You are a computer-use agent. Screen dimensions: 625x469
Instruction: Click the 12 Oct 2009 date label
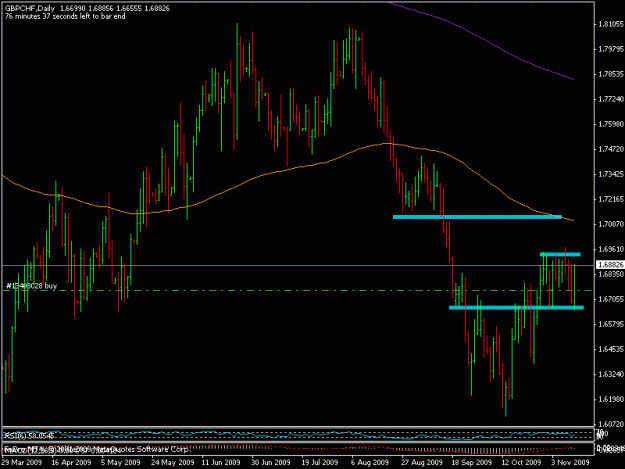click(x=521, y=462)
